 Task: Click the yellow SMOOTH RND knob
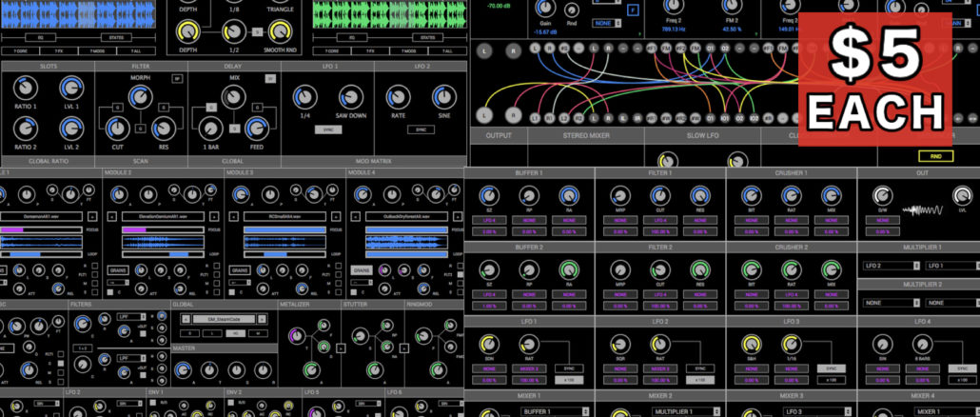point(280,30)
